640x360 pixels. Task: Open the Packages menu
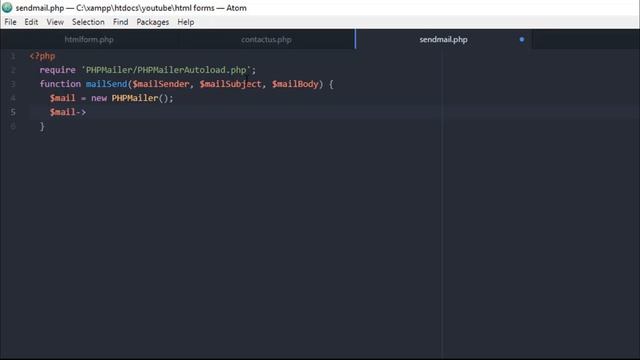(153, 22)
